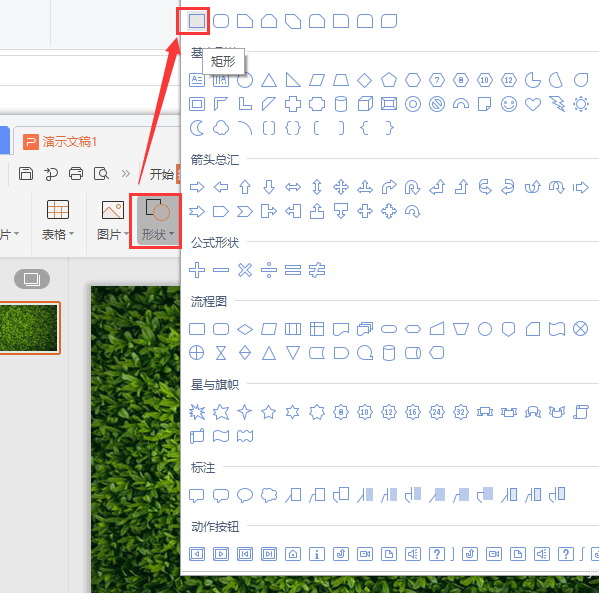The width and height of the screenshot is (599, 593).
Task: Select the Information action button
Action: point(317,554)
